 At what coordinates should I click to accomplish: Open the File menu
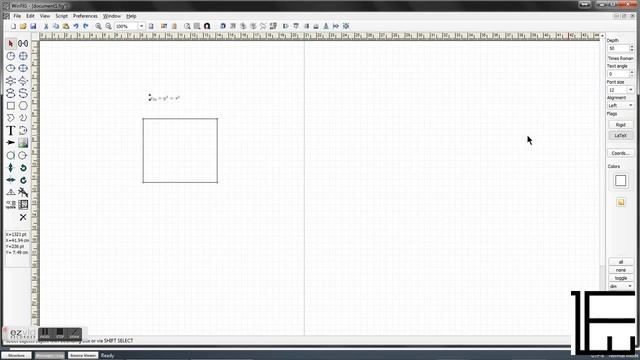coord(17,16)
